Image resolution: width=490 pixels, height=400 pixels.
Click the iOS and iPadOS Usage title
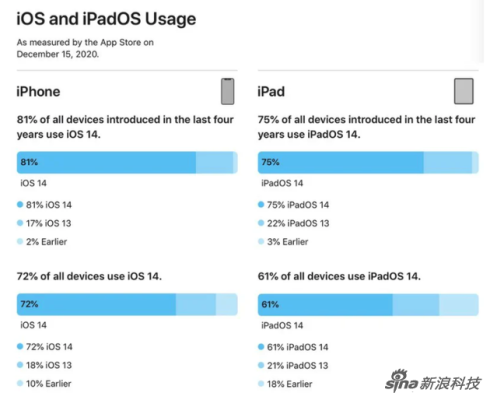pos(106,19)
